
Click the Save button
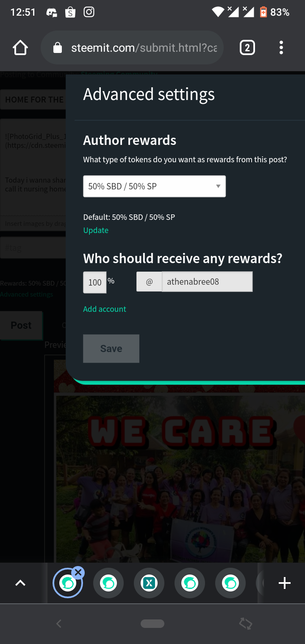[x=111, y=348]
